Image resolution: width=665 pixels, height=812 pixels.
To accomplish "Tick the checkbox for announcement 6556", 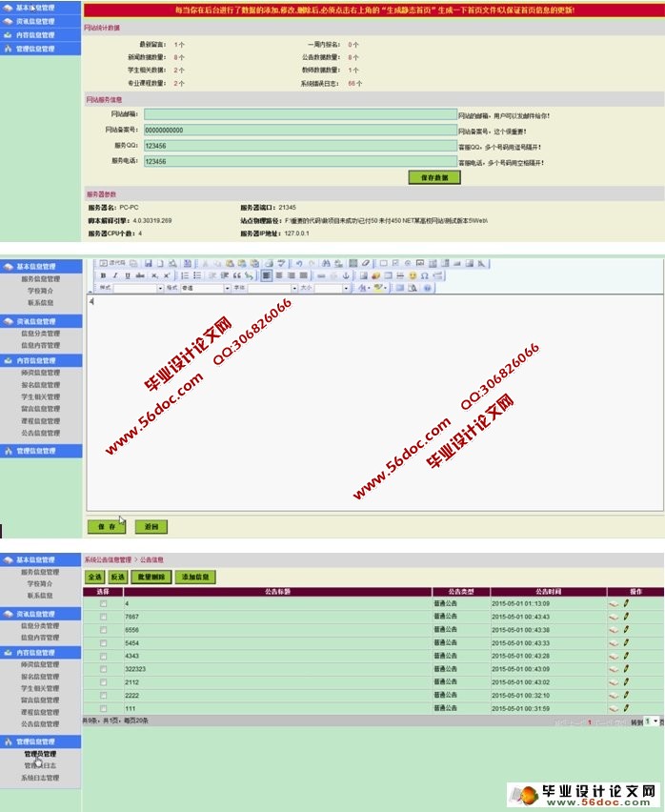I will 104,630.
